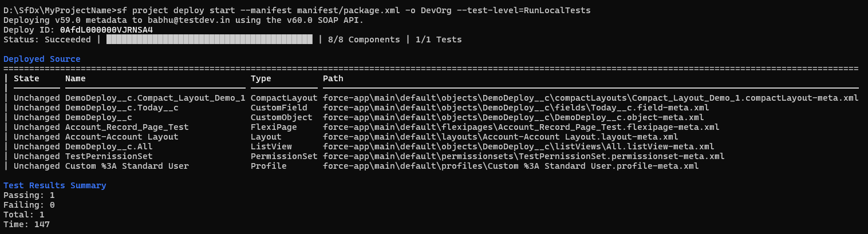Image resolution: width=868 pixels, height=234 pixels.
Task: Click the All.listView-meta.xml file path
Action: (x=519, y=146)
